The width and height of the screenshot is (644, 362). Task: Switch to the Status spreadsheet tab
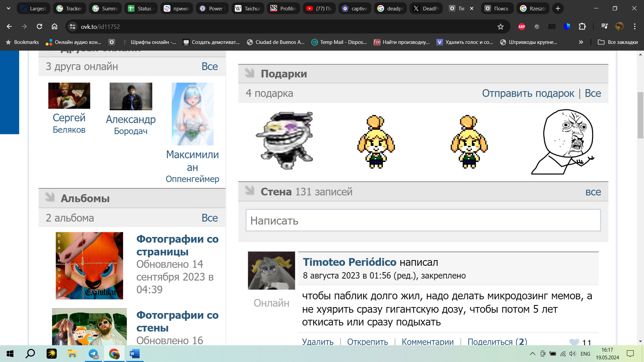coord(140,8)
